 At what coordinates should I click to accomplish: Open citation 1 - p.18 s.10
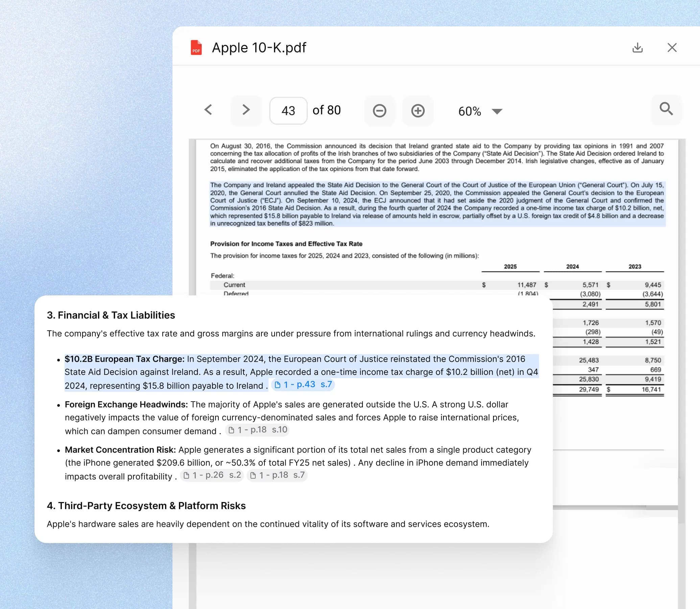pos(257,430)
